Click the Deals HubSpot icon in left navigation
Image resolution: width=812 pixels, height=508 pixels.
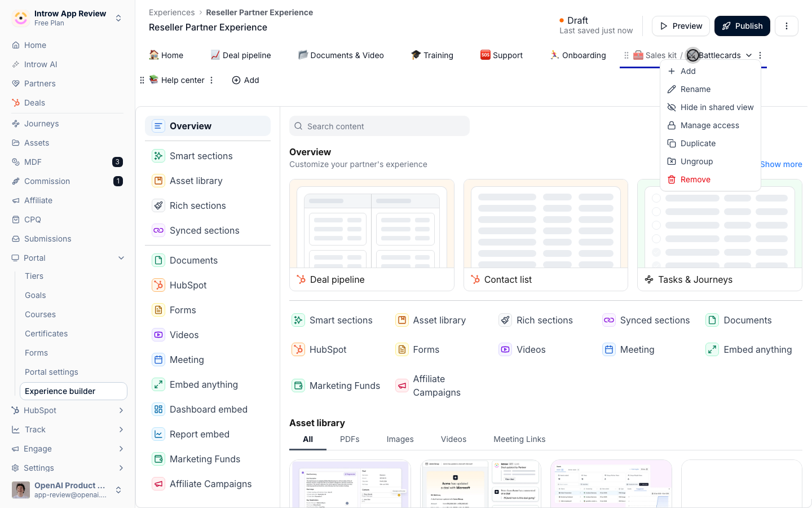pyautogui.click(x=16, y=103)
